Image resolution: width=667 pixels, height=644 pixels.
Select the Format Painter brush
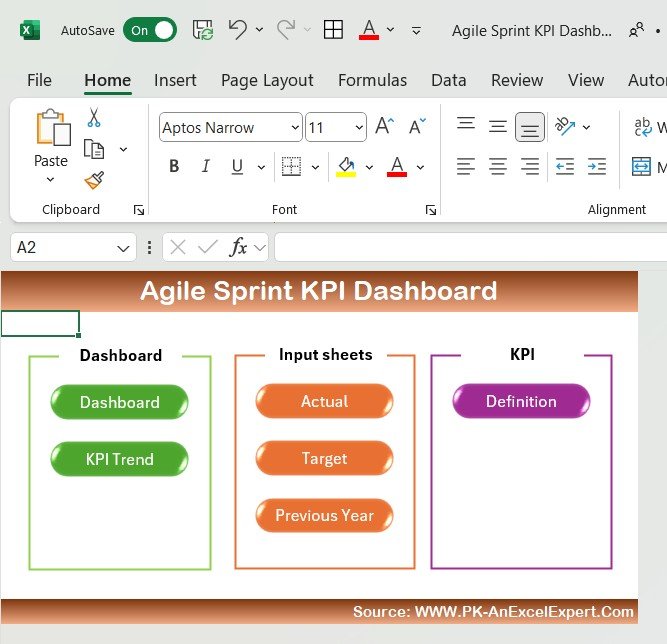point(94,180)
